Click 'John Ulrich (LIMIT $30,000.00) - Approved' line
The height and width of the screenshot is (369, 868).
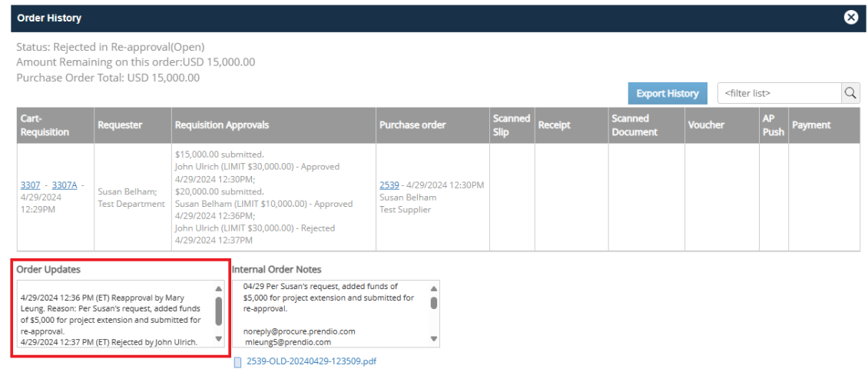coord(257,166)
